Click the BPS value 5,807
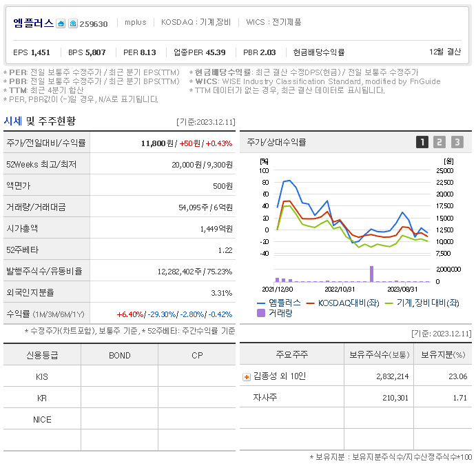Image resolution: width=476 pixels, height=466 pixels. tap(95, 52)
